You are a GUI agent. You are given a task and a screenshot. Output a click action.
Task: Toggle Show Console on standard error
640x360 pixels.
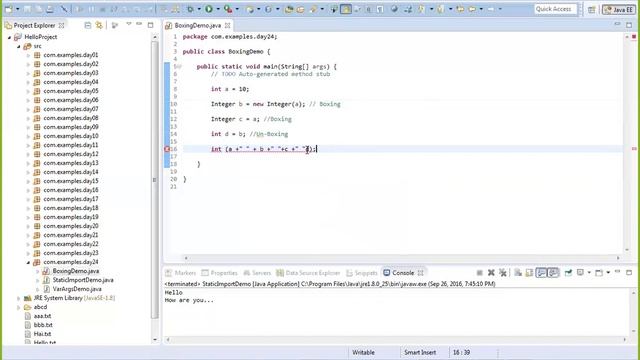pyautogui.click(x=553, y=273)
